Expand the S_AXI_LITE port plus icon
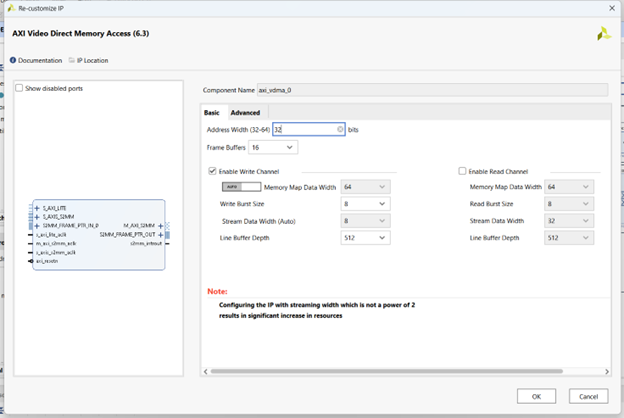This screenshot has width=624, height=418. click(37, 209)
